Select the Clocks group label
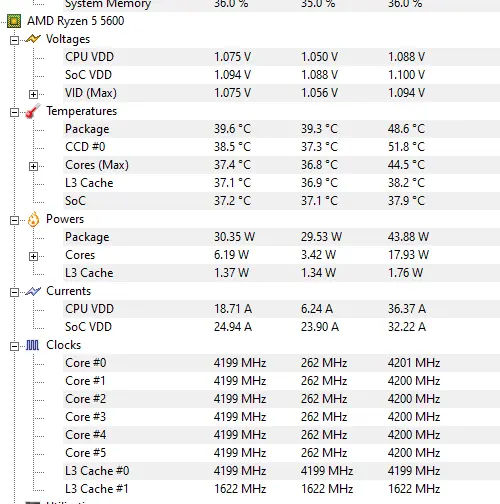Image resolution: width=500 pixels, height=504 pixels. (x=63, y=345)
